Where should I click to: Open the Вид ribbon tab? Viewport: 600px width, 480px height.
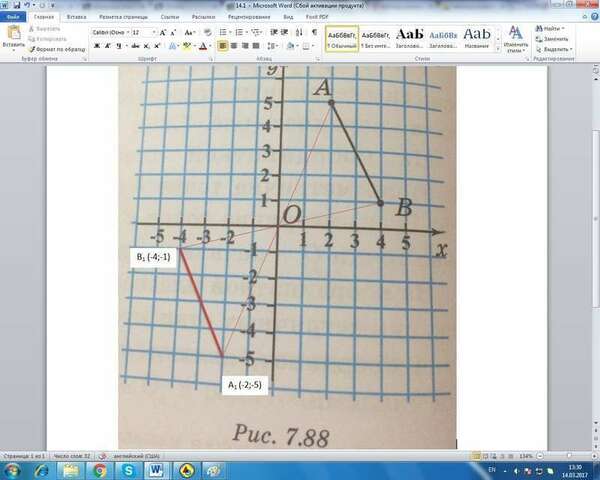[x=288, y=17]
